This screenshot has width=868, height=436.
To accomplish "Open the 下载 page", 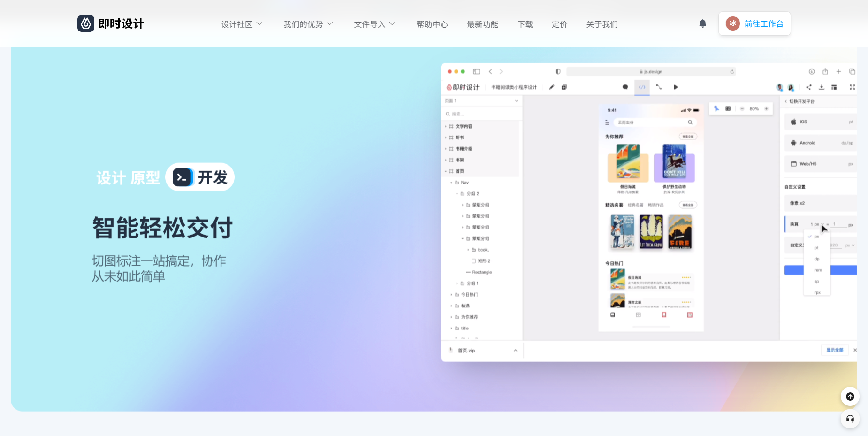I will tap(525, 24).
